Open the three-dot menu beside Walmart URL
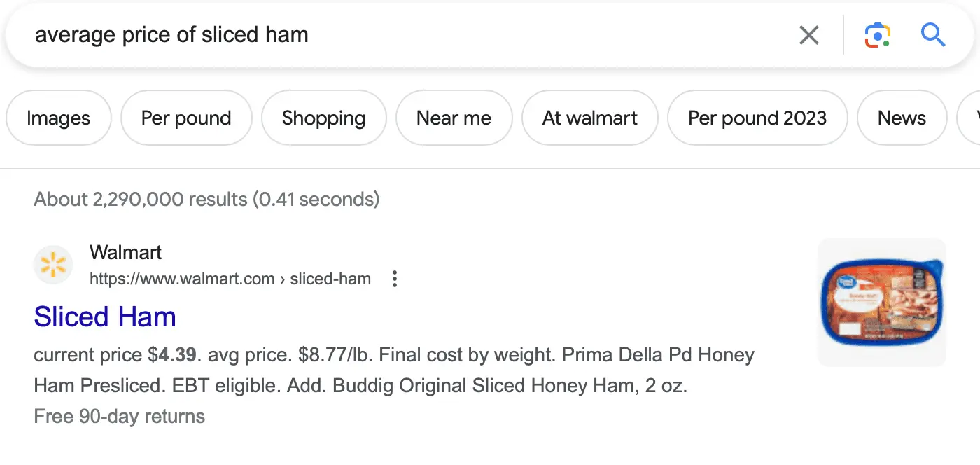This screenshot has height=465, width=980. (x=395, y=279)
